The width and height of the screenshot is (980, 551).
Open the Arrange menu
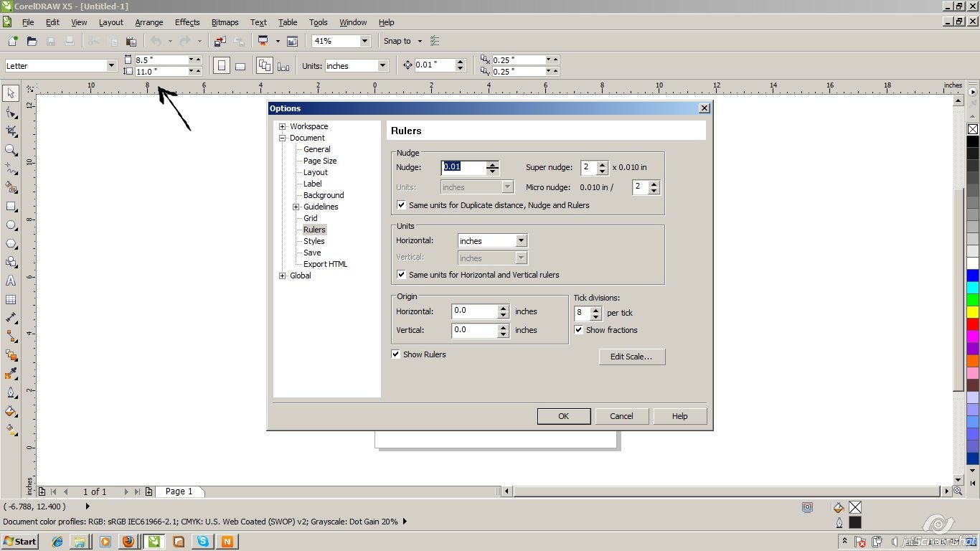pos(149,22)
